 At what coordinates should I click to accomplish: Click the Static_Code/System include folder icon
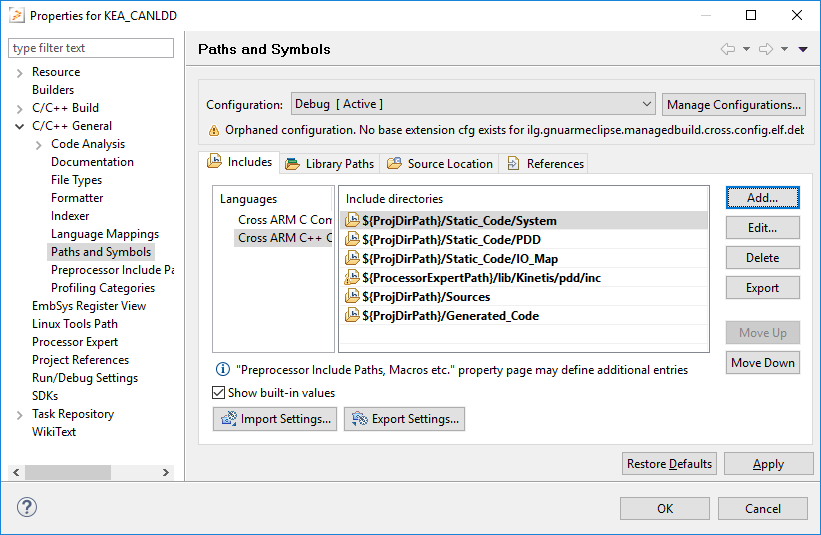tap(352, 221)
